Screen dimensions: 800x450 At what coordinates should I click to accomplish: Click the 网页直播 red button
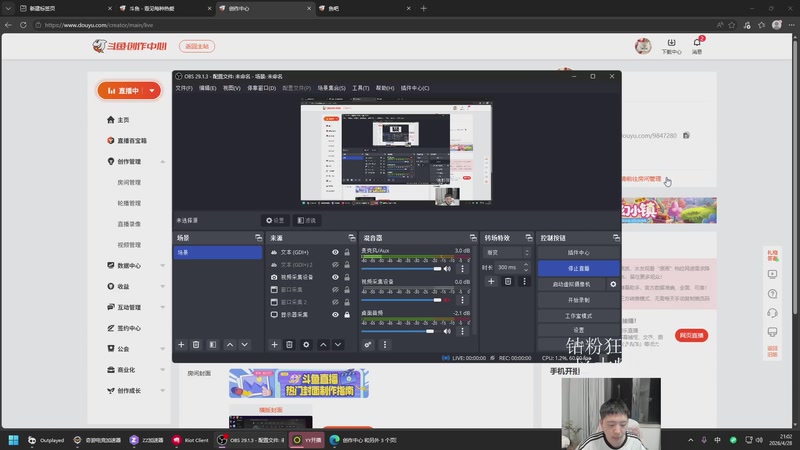coord(691,336)
